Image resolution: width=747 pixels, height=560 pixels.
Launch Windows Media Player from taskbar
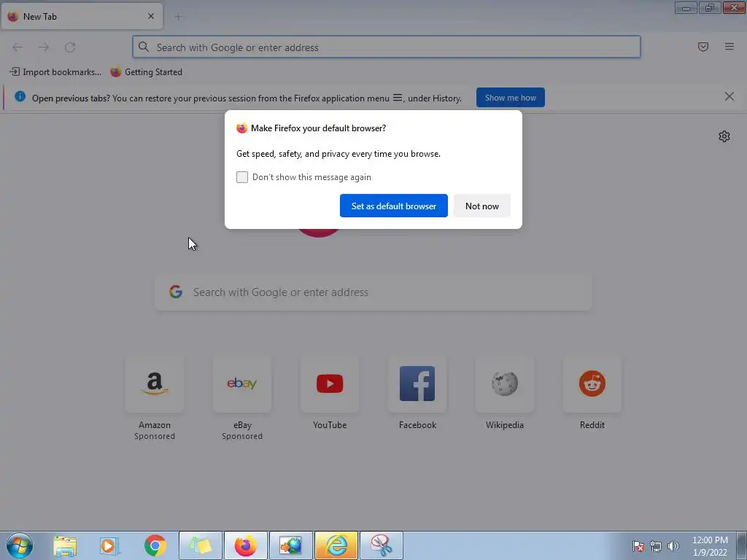109,545
